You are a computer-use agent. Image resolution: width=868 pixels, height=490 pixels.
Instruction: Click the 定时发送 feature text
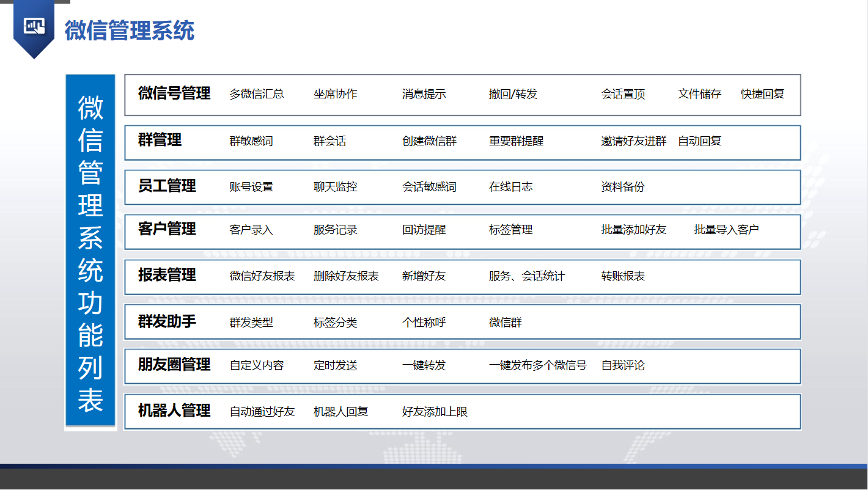coord(335,365)
